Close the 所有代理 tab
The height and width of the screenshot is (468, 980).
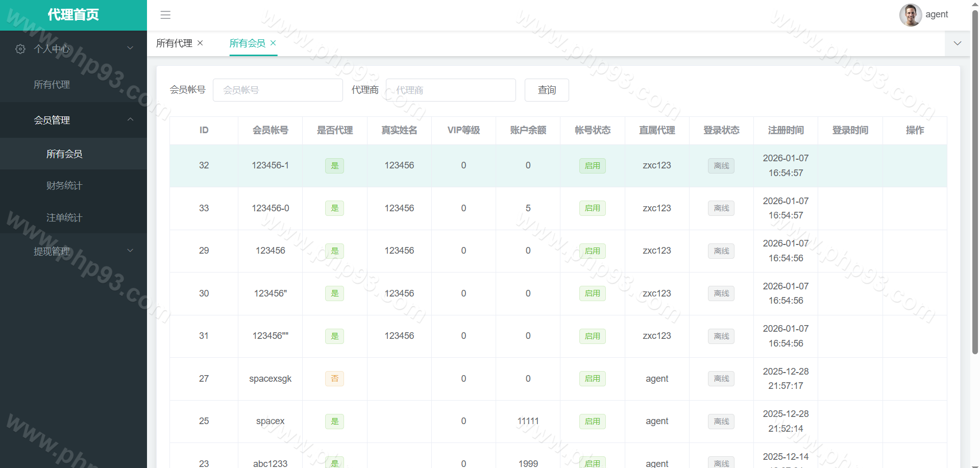200,43
